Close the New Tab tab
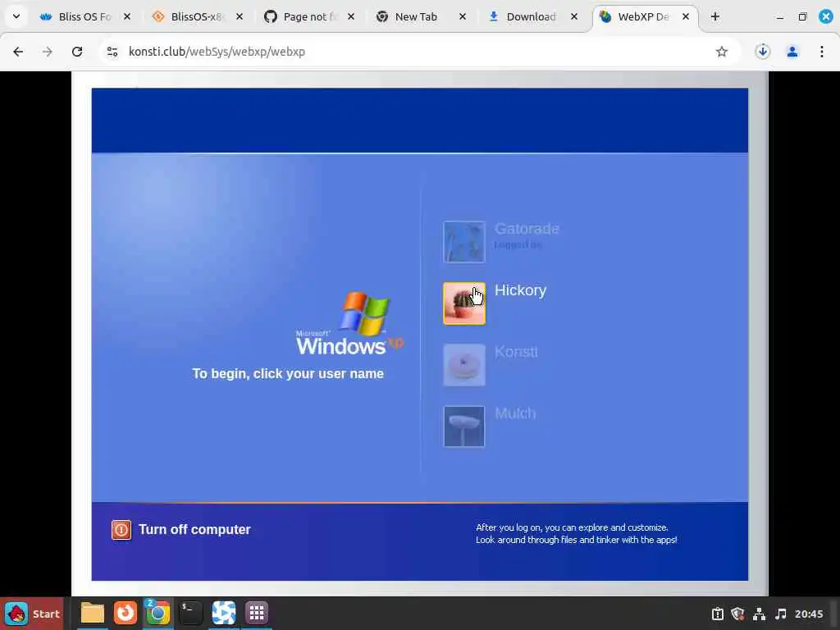Image resolution: width=840 pixels, height=630 pixels. [463, 16]
